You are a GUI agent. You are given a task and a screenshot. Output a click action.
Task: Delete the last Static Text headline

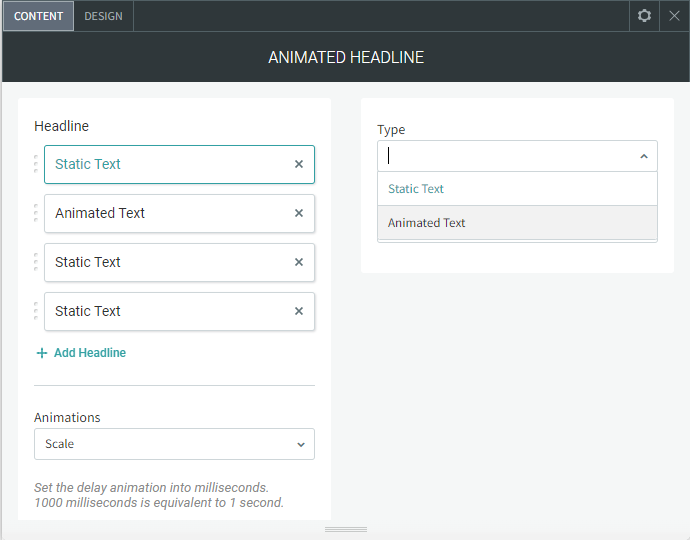click(298, 311)
